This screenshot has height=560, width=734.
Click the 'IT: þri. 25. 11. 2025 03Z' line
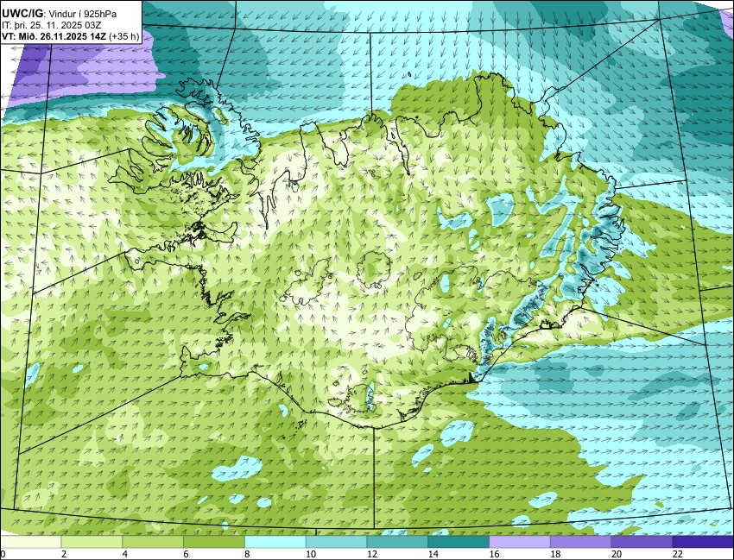52,25
